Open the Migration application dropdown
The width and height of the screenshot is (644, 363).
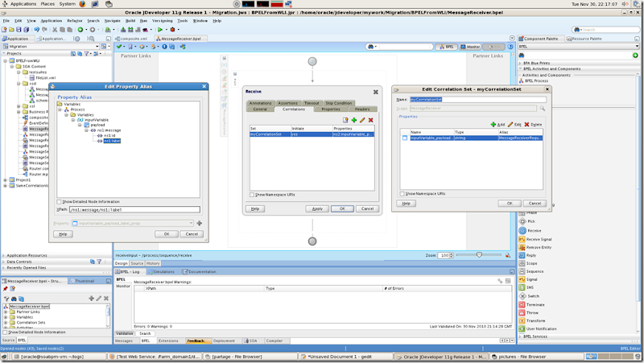coord(97,47)
